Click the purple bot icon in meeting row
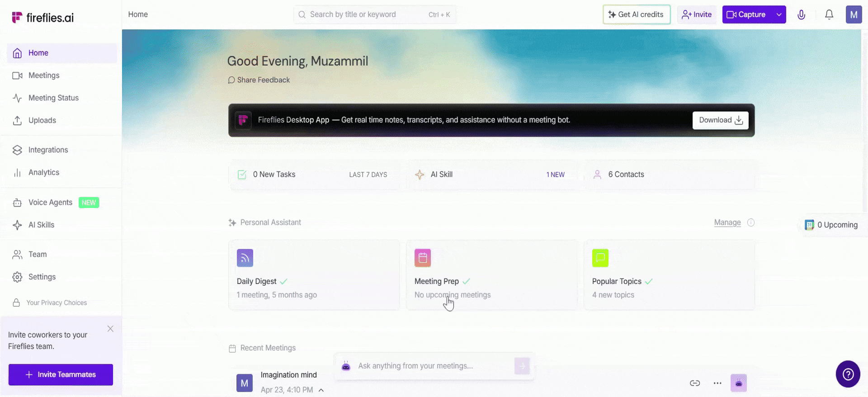Screen dimensions: 868x397 click(x=739, y=383)
